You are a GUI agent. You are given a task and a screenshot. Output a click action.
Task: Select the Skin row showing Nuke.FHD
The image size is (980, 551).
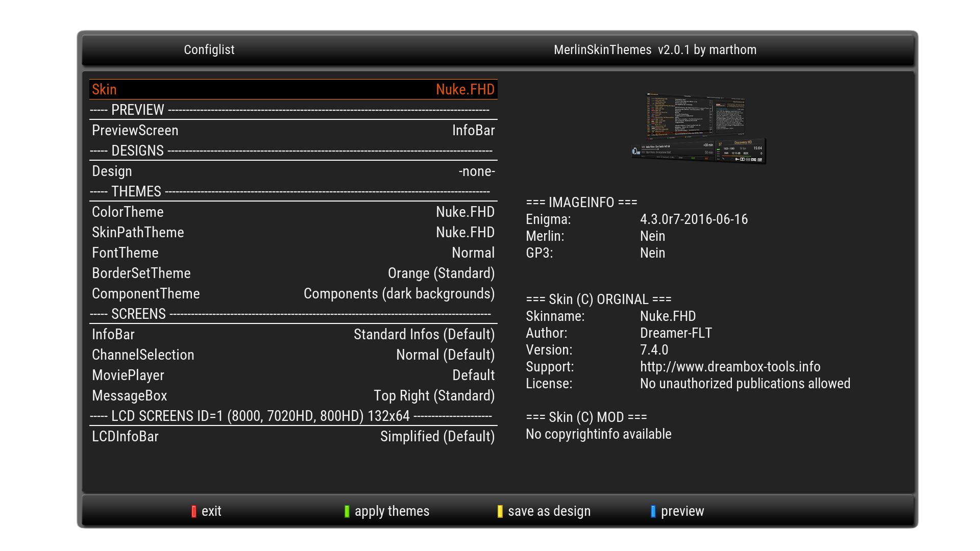tap(293, 89)
